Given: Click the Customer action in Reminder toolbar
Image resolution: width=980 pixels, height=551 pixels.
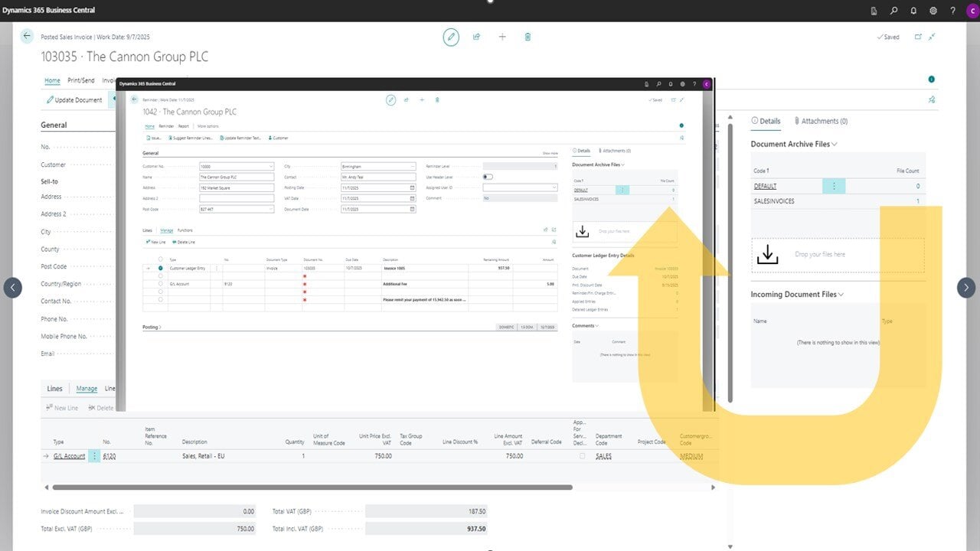Looking at the screenshot, I should coord(279,138).
